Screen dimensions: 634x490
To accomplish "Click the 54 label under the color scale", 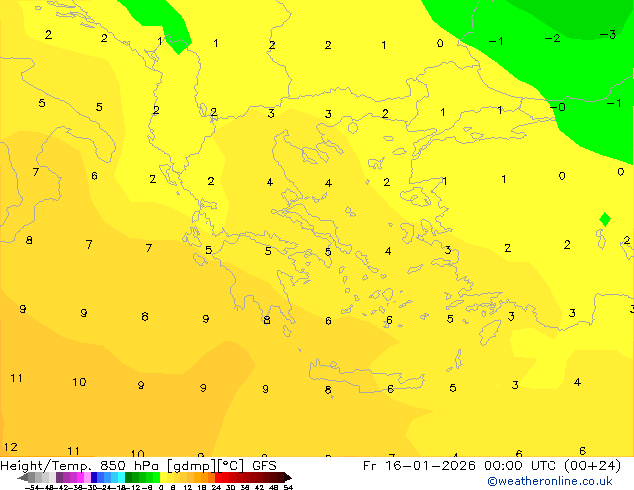I will tap(288, 487).
